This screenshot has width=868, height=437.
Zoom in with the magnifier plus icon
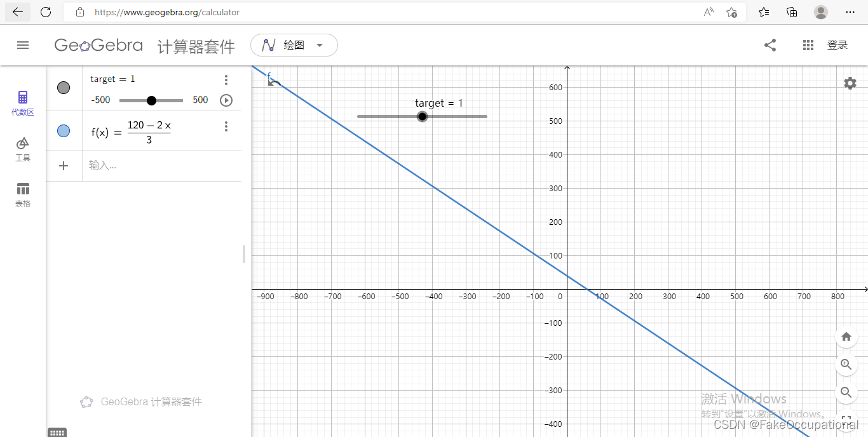tap(846, 365)
